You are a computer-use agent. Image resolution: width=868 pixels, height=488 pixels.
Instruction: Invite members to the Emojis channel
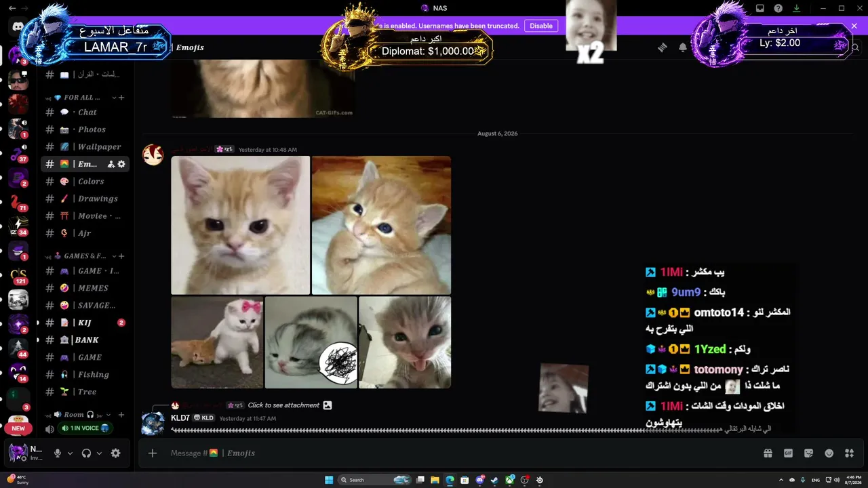[111, 164]
